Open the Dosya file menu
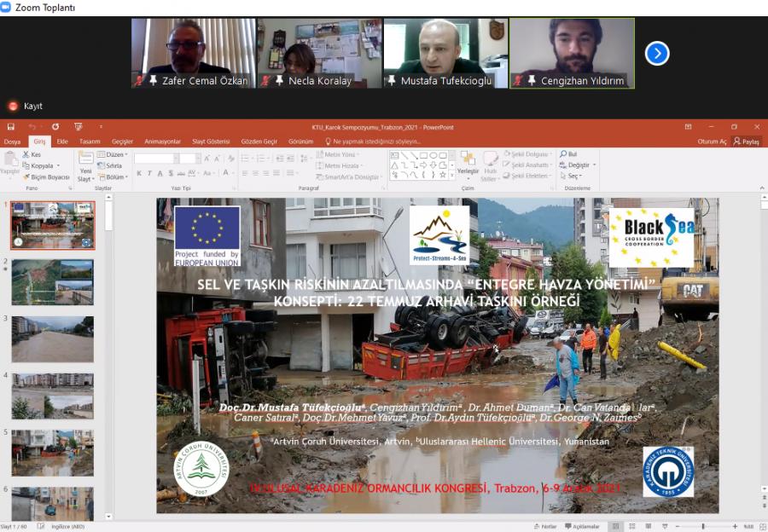The height and width of the screenshot is (532, 768). (12, 142)
